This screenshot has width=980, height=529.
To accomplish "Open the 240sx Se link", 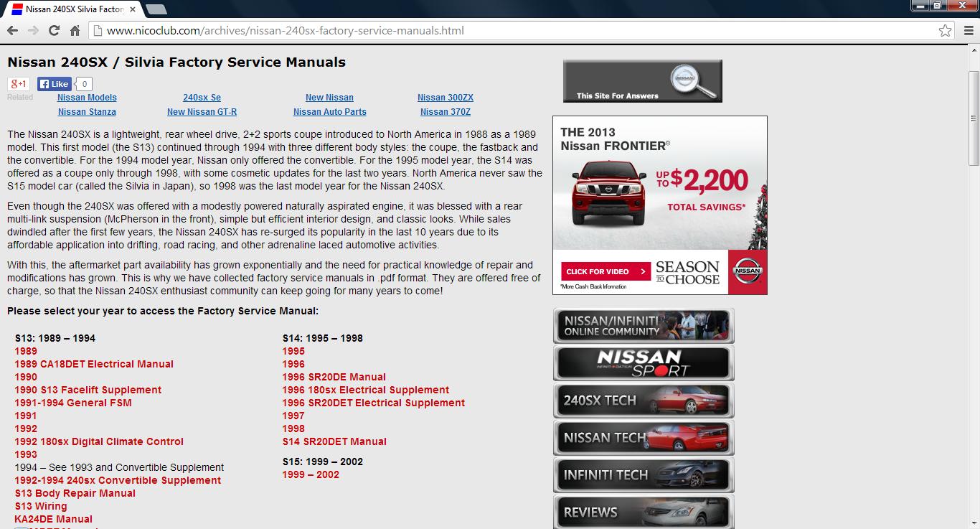I will pos(202,98).
